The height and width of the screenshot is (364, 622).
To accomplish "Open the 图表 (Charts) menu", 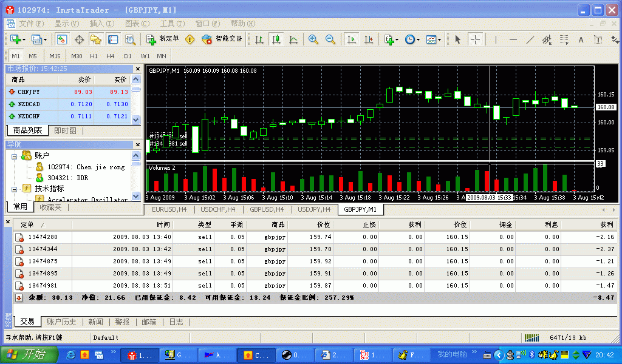I will coord(137,24).
